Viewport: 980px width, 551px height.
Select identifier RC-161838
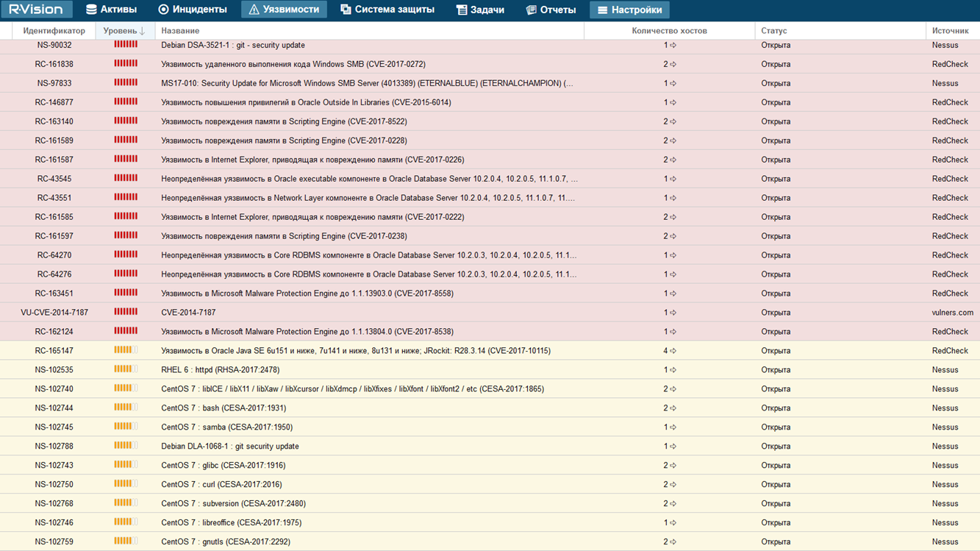point(54,65)
